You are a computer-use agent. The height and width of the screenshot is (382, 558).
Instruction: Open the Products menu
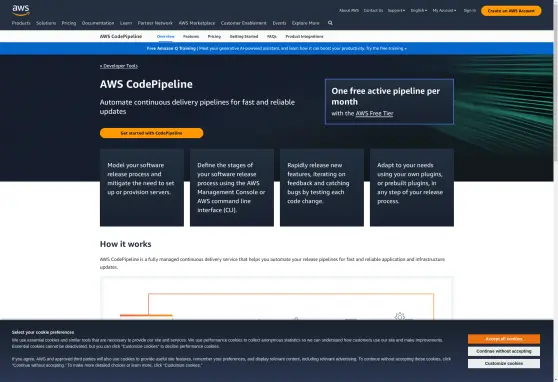tap(21, 23)
